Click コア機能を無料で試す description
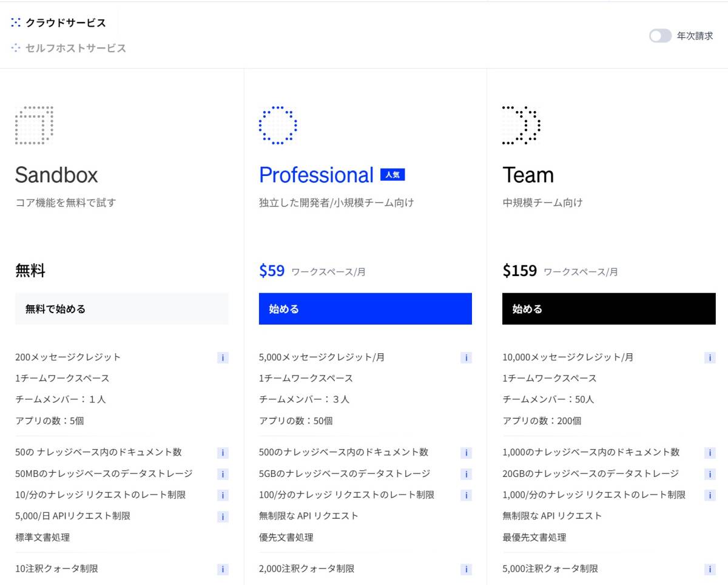This screenshot has height=585, width=728. point(66,203)
